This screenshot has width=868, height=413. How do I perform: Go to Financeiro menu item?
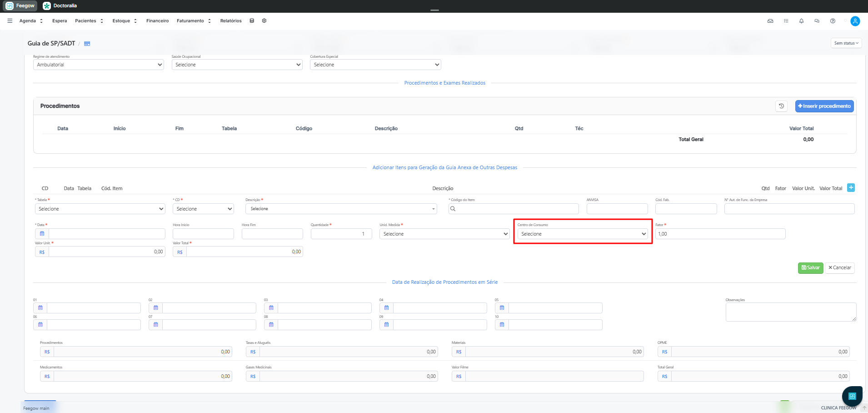coord(157,21)
